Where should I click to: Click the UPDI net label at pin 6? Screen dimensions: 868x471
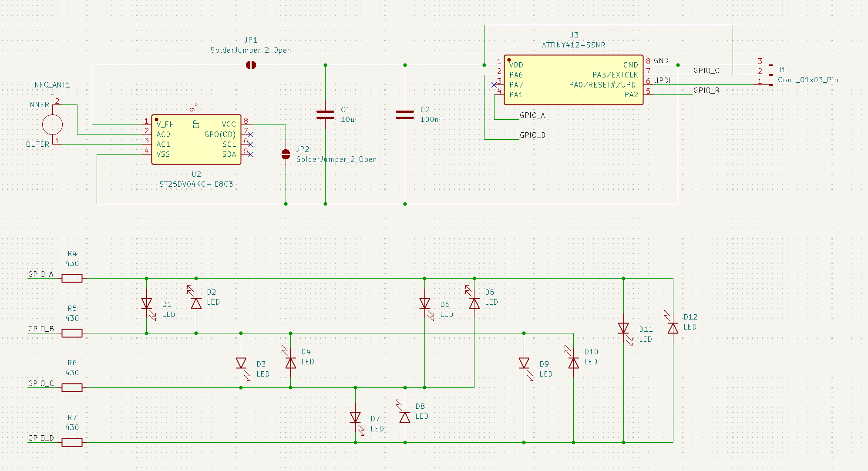(662, 81)
